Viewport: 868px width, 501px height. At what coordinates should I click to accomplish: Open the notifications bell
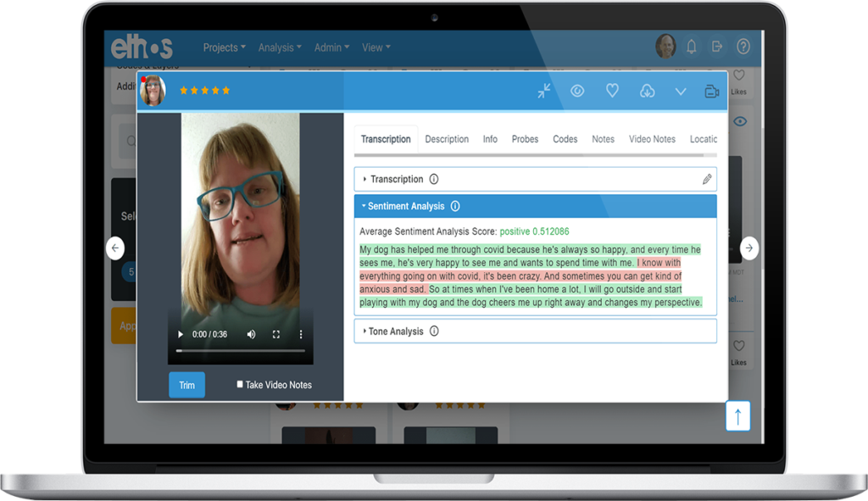tap(692, 47)
